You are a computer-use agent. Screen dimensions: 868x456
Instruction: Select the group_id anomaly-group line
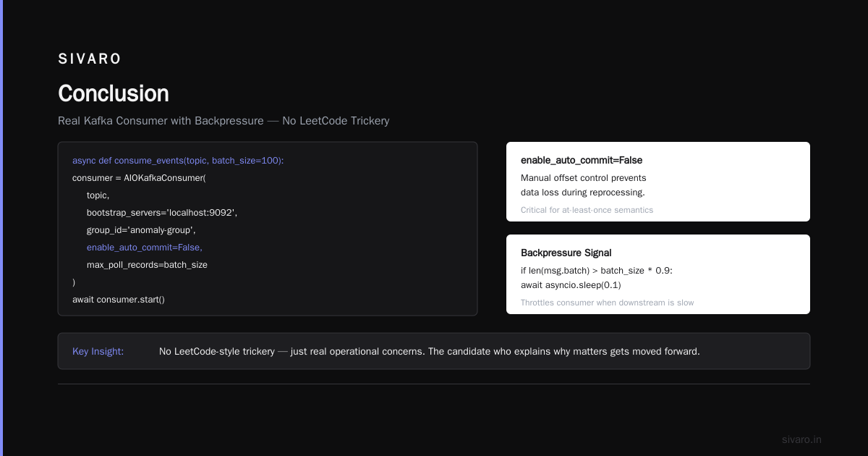click(x=141, y=229)
